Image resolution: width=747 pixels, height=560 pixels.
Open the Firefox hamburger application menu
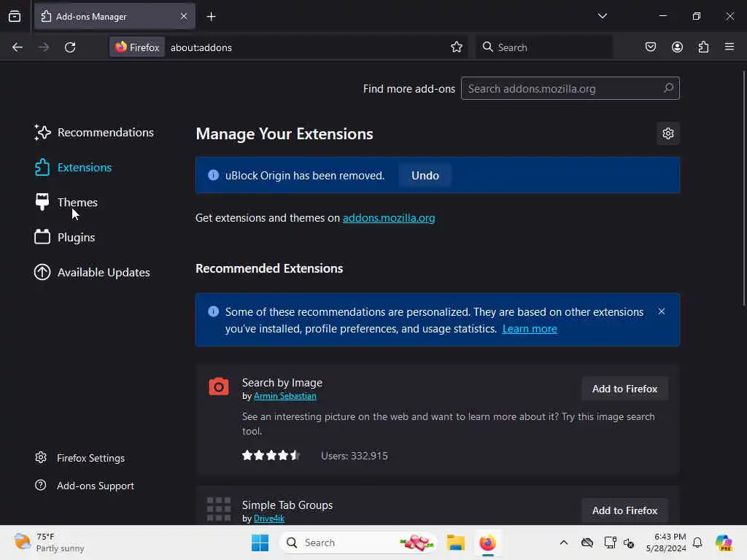(729, 47)
